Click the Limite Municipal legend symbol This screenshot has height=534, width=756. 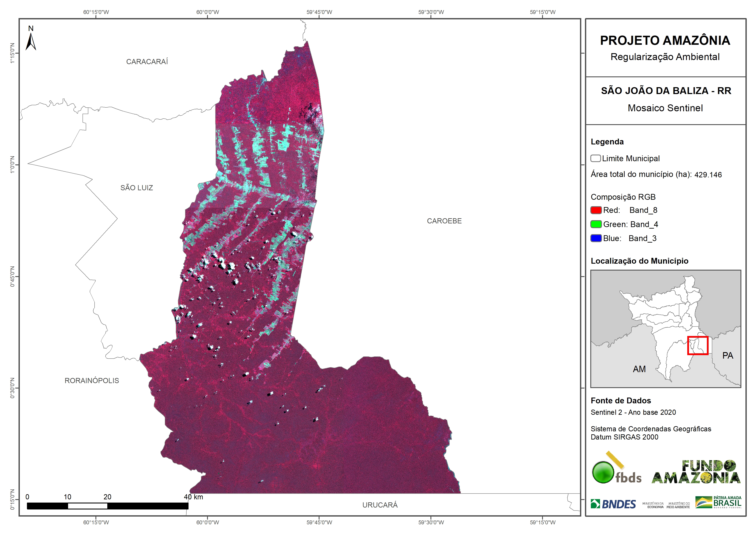pos(595,159)
